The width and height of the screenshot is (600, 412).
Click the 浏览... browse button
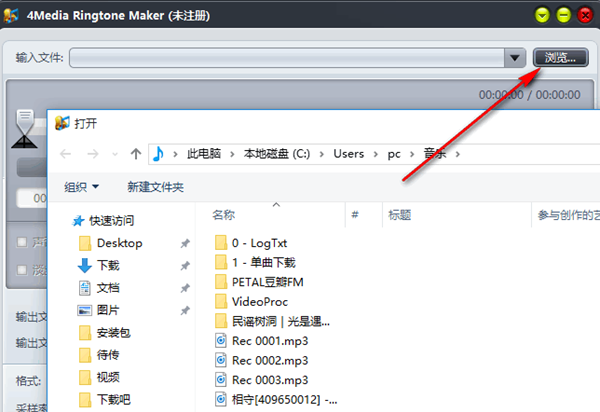click(x=561, y=58)
